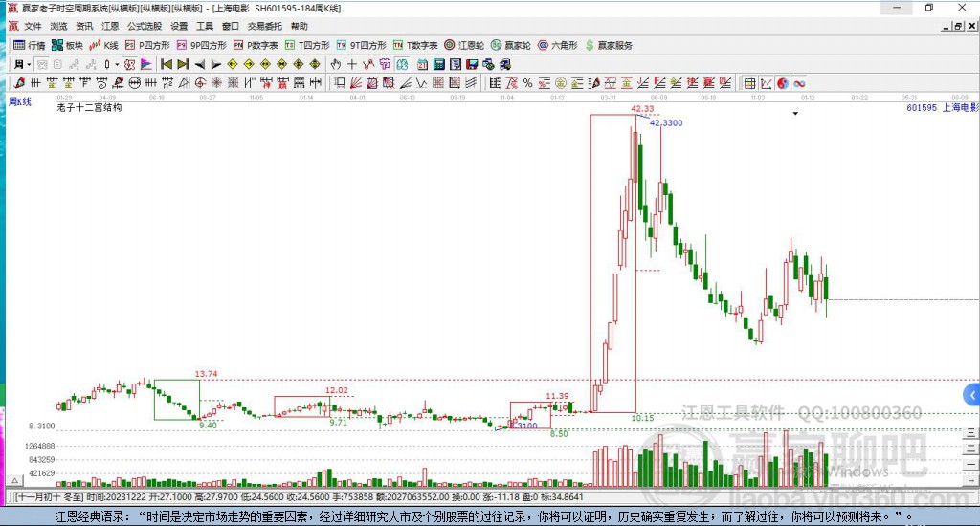Open the 公式选股 menu
980x526 pixels.
145,26
